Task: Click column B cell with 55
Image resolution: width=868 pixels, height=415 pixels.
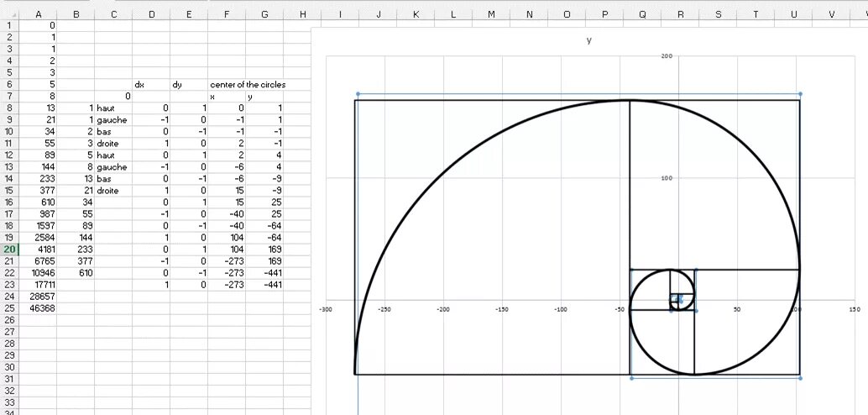Action: [76, 214]
